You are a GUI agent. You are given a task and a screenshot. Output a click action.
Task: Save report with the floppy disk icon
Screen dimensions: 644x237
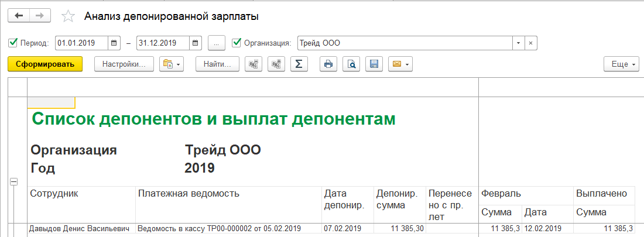pyautogui.click(x=374, y=64)
